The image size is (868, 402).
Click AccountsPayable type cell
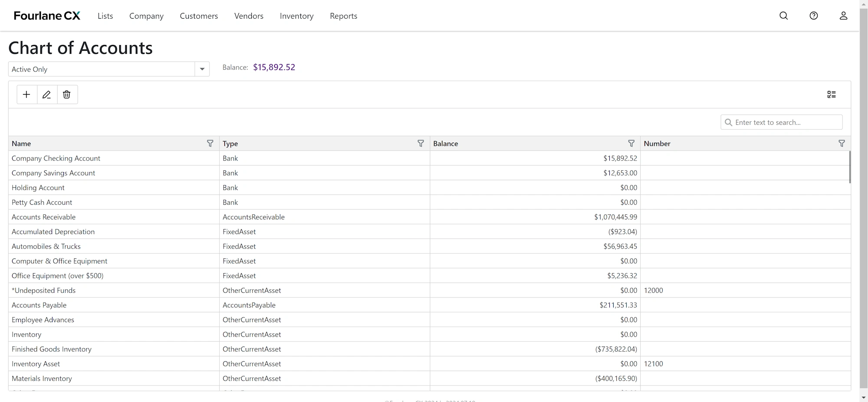coord(324,305)
